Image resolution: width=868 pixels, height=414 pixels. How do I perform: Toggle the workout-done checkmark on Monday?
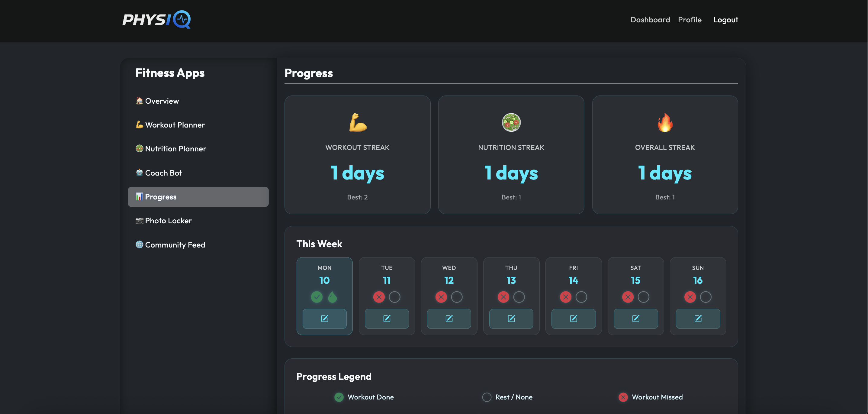317,297
